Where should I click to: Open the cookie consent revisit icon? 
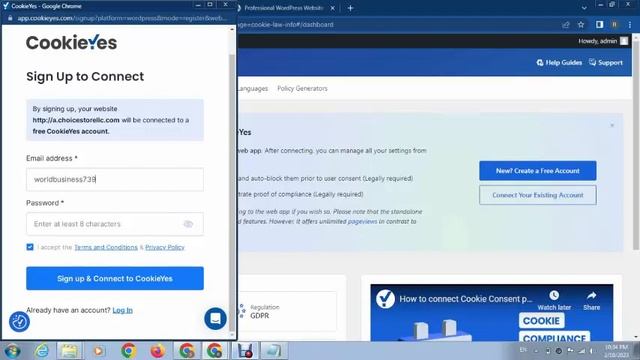19,322
